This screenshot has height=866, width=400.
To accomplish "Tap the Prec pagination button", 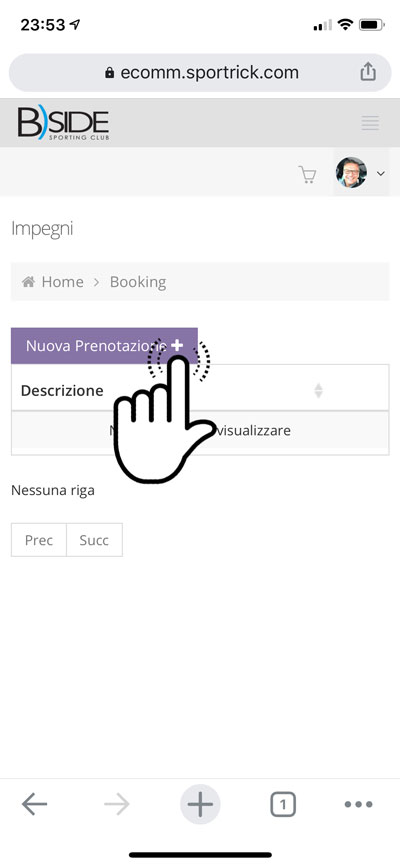I will pyautogui.click(x=39, y=540).
